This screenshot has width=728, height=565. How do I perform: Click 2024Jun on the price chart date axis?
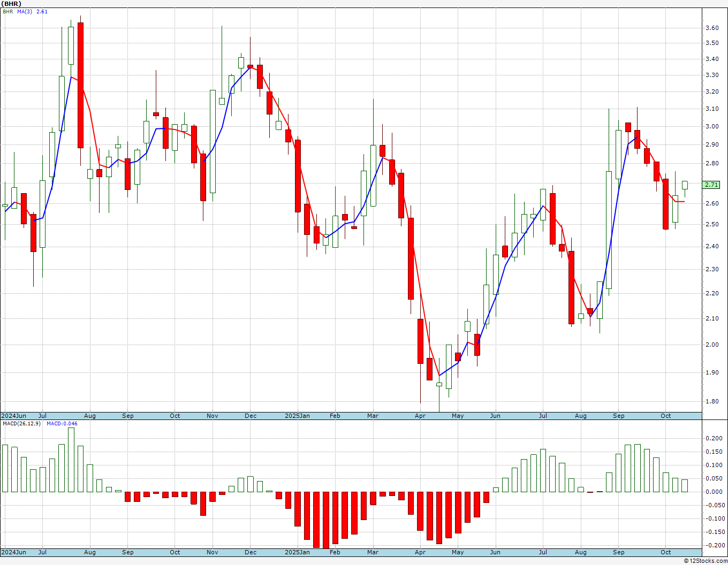[13, 416]
